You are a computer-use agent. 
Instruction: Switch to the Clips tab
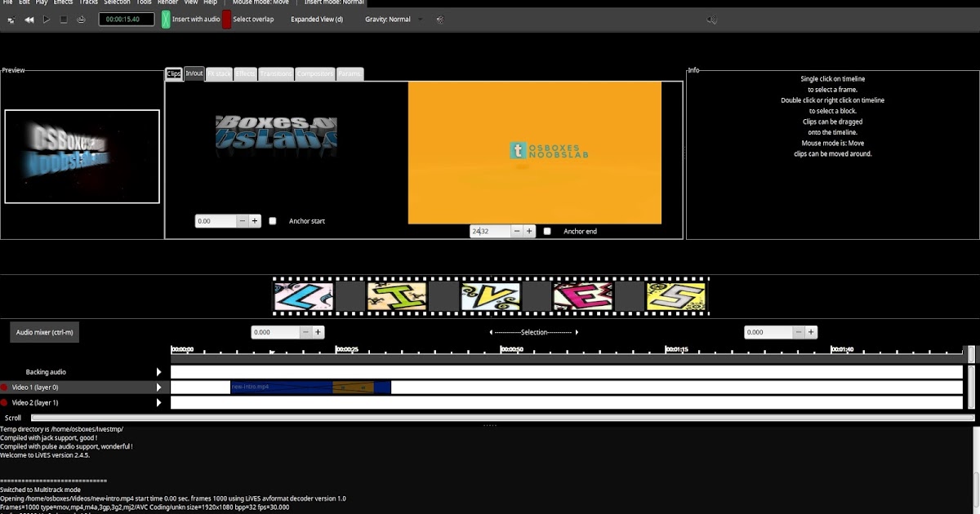[174, 73]
